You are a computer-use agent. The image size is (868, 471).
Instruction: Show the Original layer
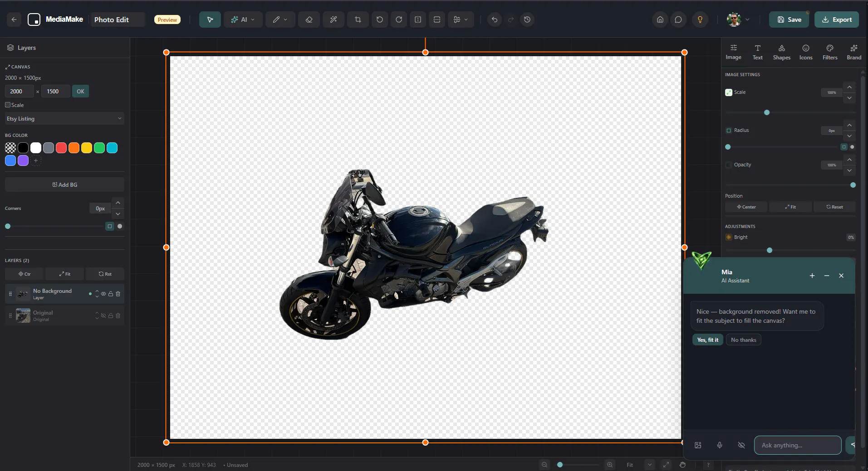pyautogui.click(x=103, y=316)
